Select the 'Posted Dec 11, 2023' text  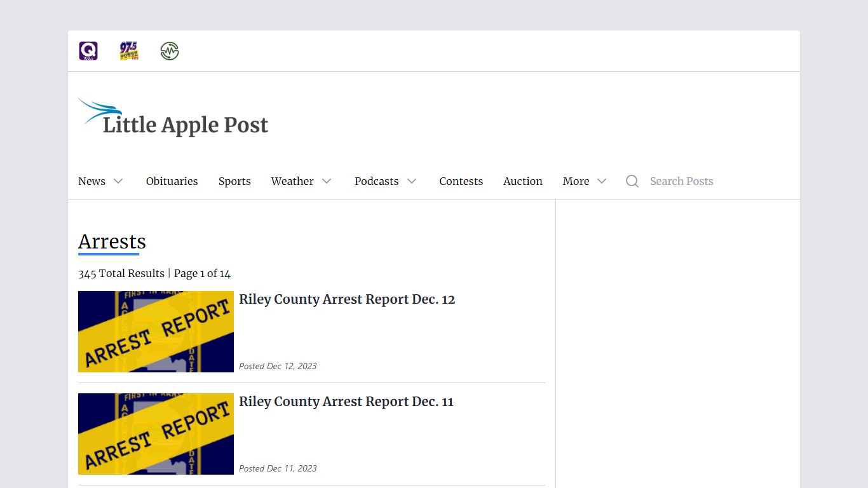[x=278, y=468]
